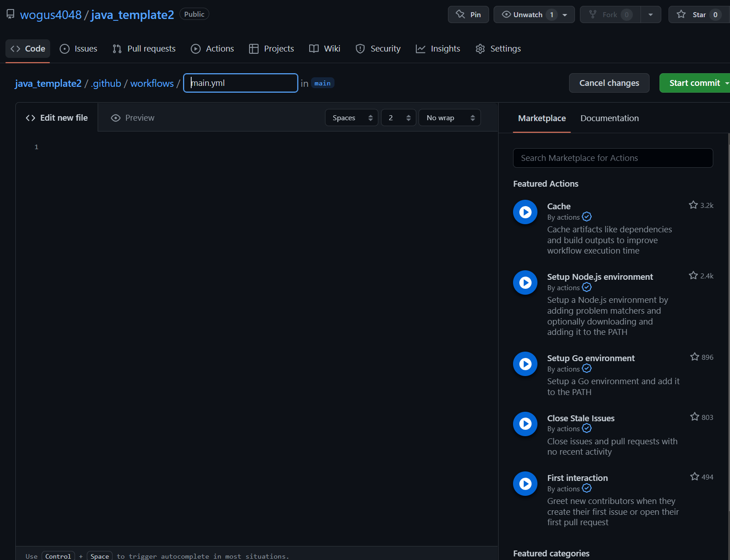Star the repository
This screenshot has height=560, width=730.
699,14
